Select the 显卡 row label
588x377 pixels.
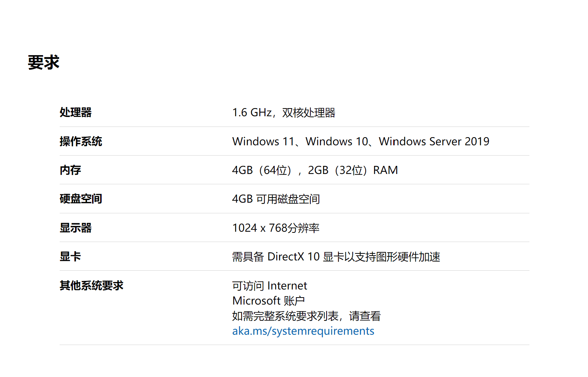tap(70, 256)
